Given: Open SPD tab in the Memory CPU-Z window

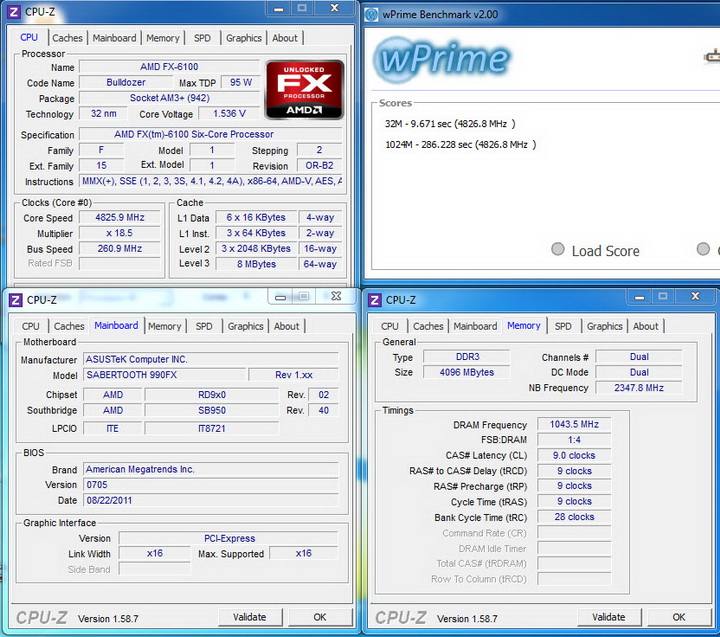Looking at the screenshot, I should [563, 326].
